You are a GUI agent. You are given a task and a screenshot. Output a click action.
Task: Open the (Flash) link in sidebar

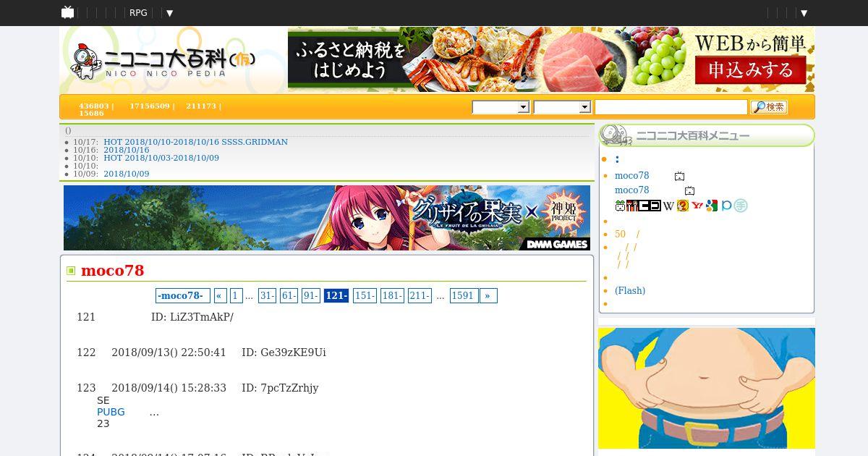pyautogui.click(x=630, y=290)
